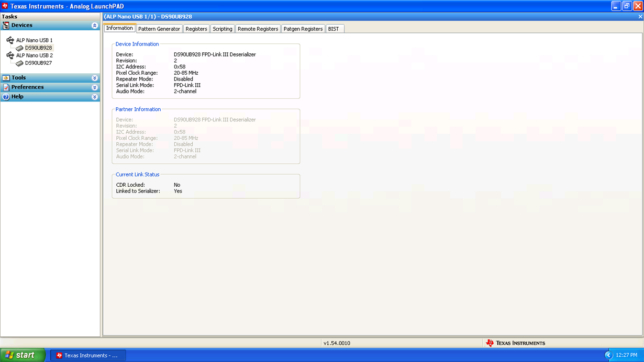Viewport: 644px width, 362px height.
Task: Select DS90UB927 device in tree
Action: tap(38, 63)
